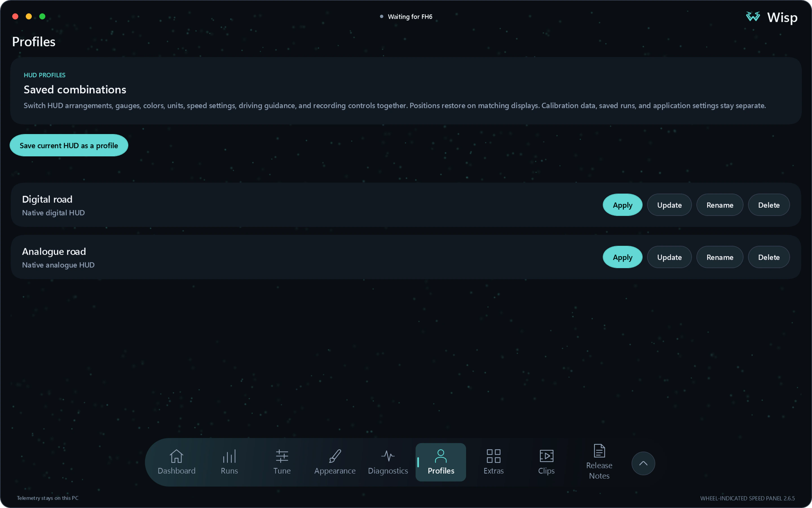Delete the Analogue road profile
This screenshot has width=812, height=508.
coord(769,257)
